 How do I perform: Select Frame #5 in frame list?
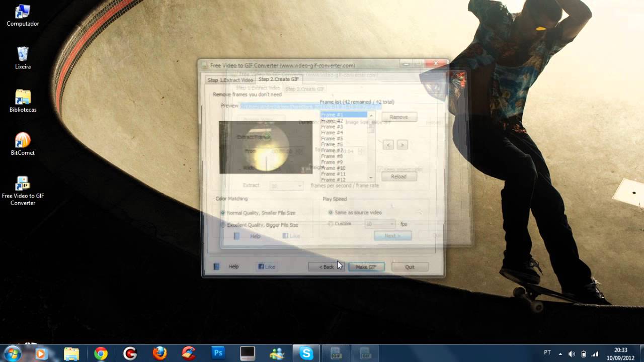pos(344,138)
